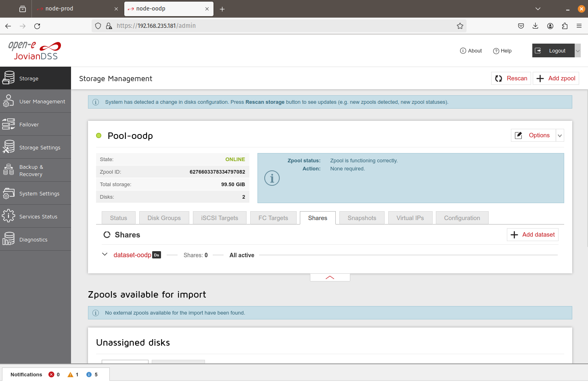The width and height of the screenshot is (588, 382).
Task: Switch to the Disk Groups tab
Action: [x=164, y=218]
